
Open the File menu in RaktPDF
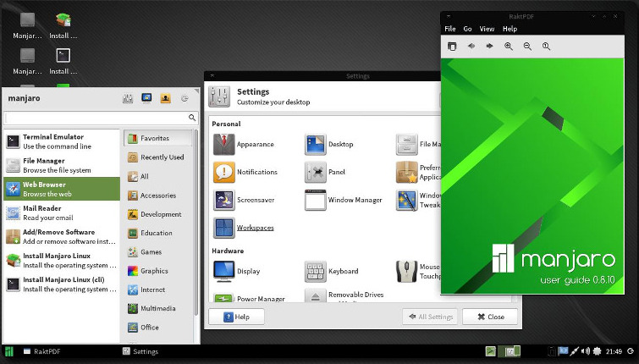click(x=450, y=29)
